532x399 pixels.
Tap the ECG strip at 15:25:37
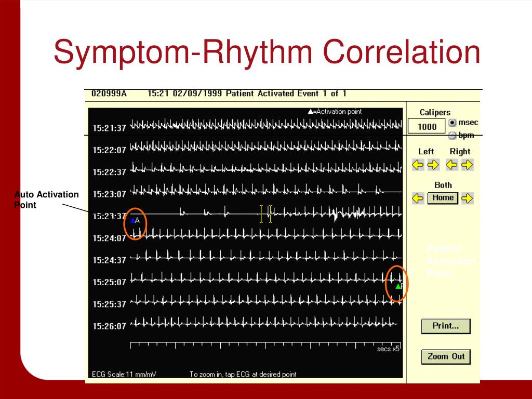tap(266, 300)
